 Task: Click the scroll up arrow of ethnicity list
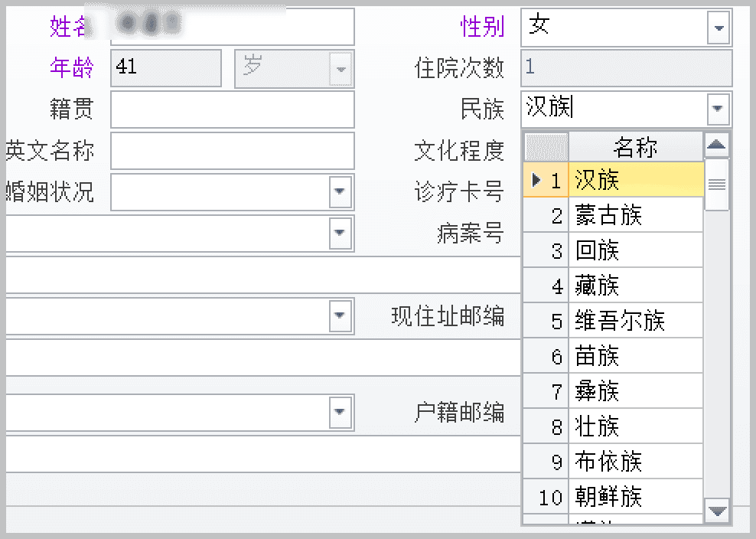coord(716,144)
